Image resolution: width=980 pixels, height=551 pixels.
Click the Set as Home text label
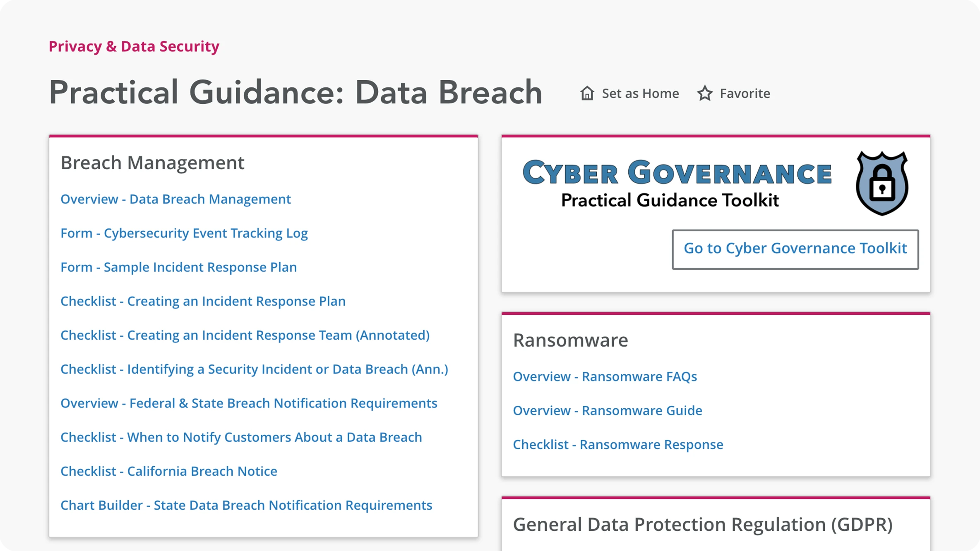pyautogui.click(x=640, y=93)
